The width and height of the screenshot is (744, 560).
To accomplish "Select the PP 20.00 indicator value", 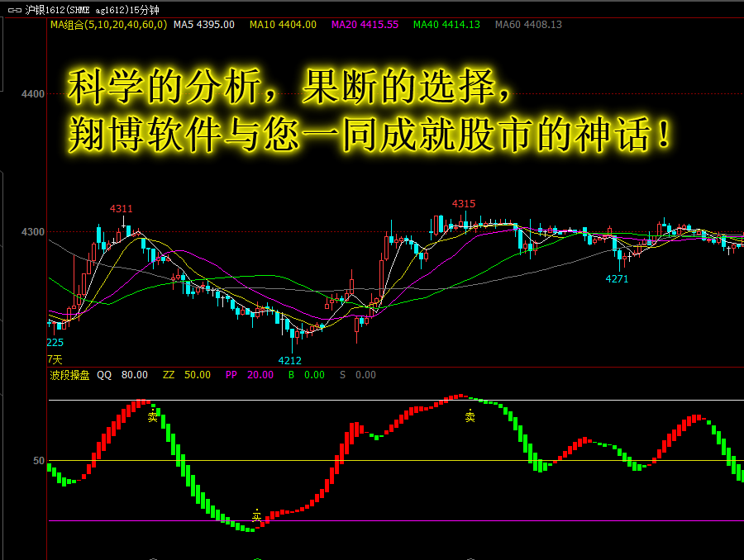I will pos(250,375).
